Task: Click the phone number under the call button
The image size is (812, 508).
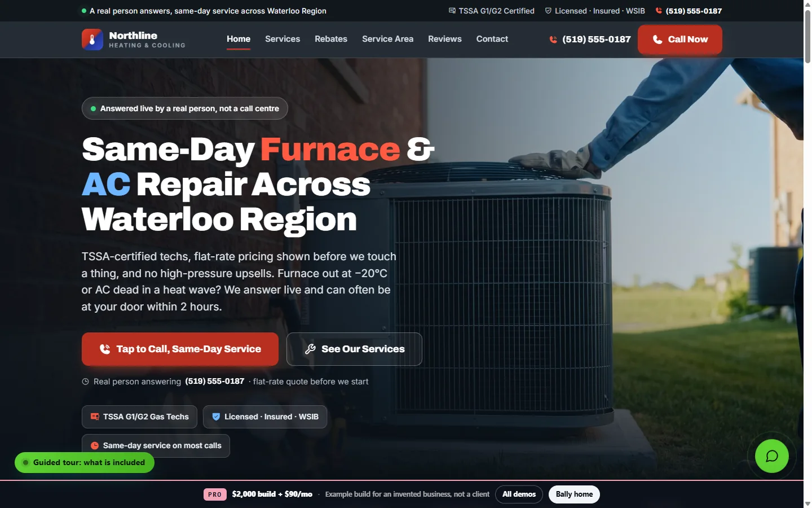Action: click(x=215, y=381)
